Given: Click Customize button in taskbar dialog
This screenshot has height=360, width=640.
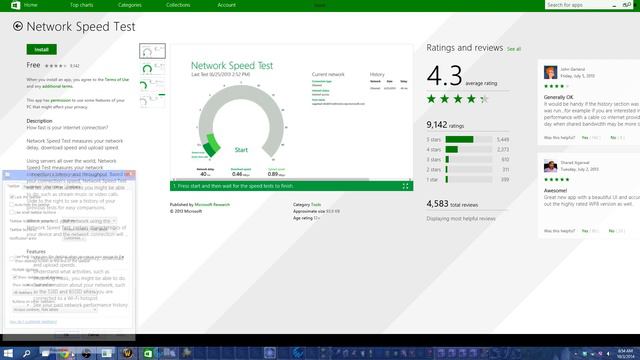Looking at the screenshot, I should (73, 238).
